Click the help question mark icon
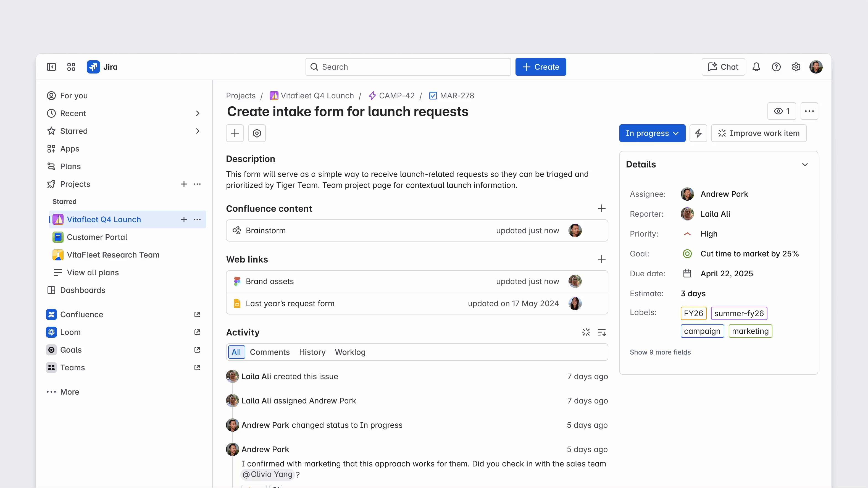The width and height of the screenshot is (868, 488). coord(776,67)
